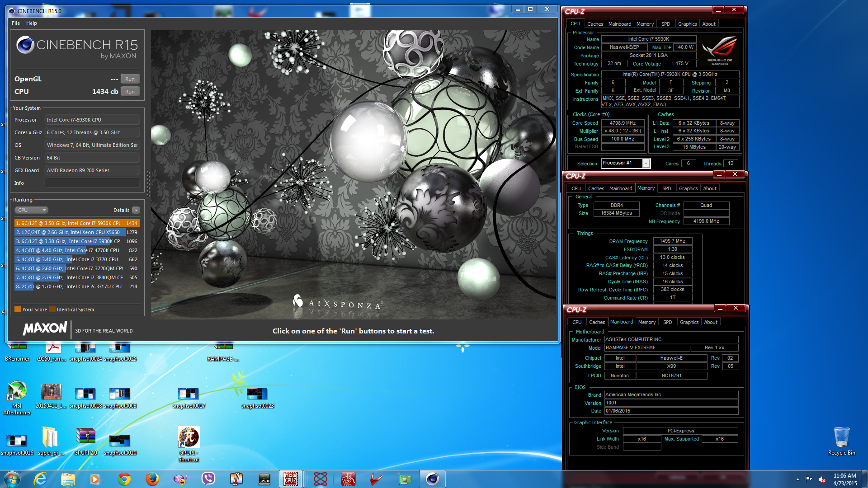Open Graphics tab in top CPU-Z window
This screenshot has height=488, width=868.
[x=687, y=24]
